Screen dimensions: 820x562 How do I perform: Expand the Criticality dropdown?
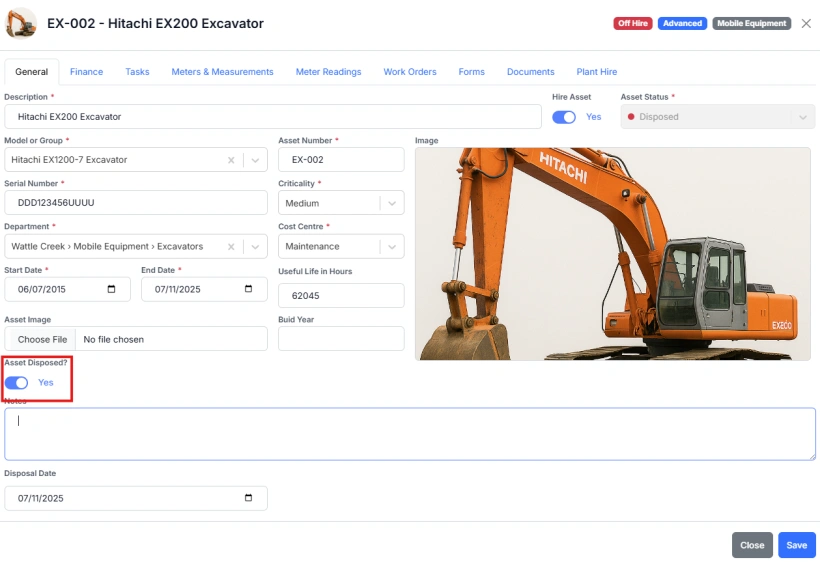coord(391,203)
